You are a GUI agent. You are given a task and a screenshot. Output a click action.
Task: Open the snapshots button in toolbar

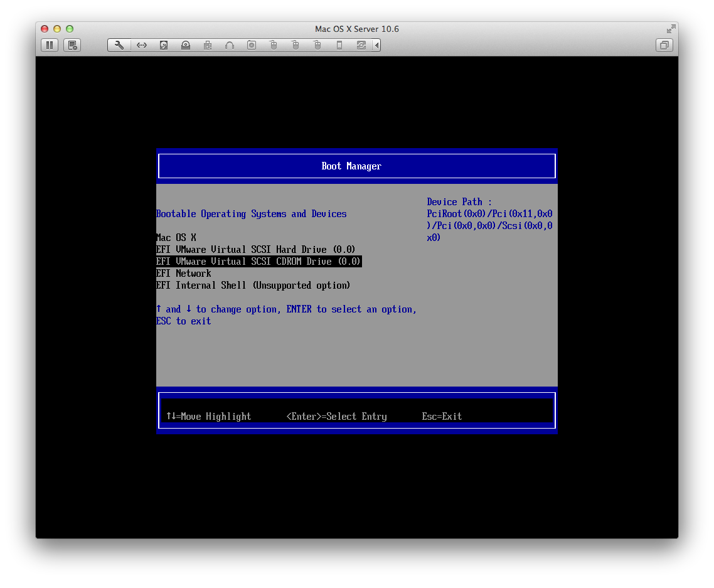pos(72,45)
